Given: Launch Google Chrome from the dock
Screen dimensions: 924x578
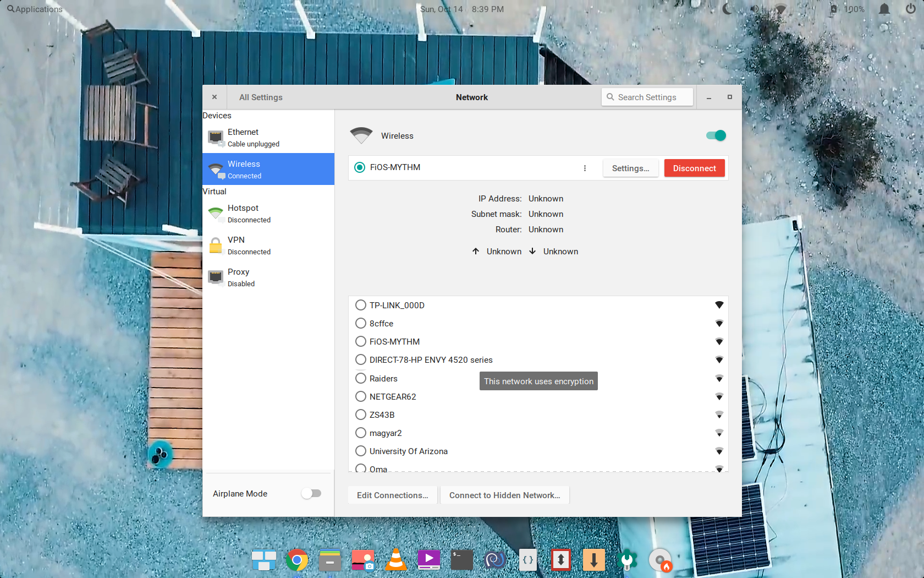Looking at the screenshot, I should (297, 560).
